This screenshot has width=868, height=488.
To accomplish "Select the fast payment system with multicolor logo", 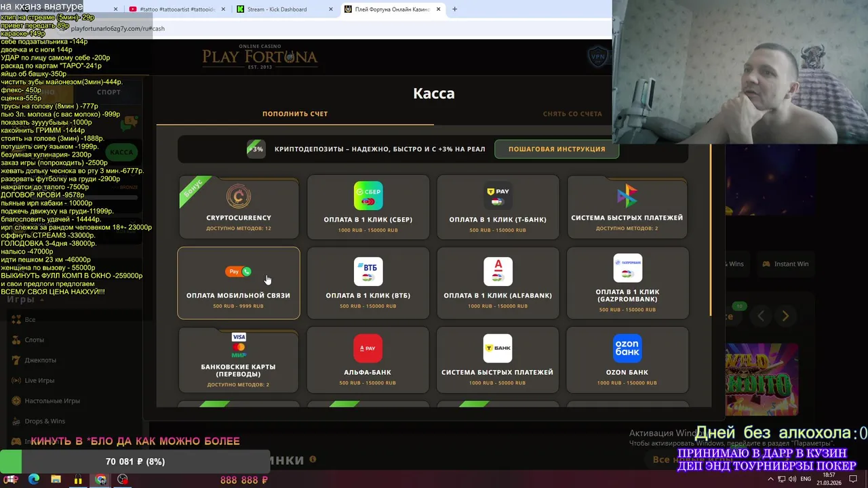I will pos(627,207).
